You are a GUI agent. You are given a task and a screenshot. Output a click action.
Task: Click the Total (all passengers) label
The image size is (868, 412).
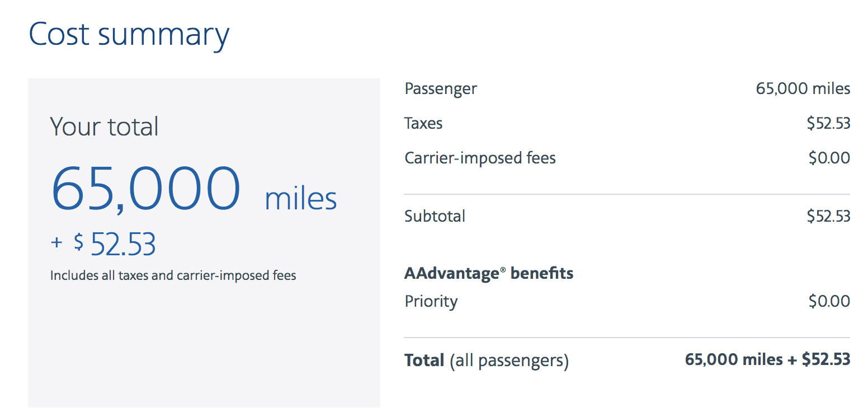pos(487,360)
